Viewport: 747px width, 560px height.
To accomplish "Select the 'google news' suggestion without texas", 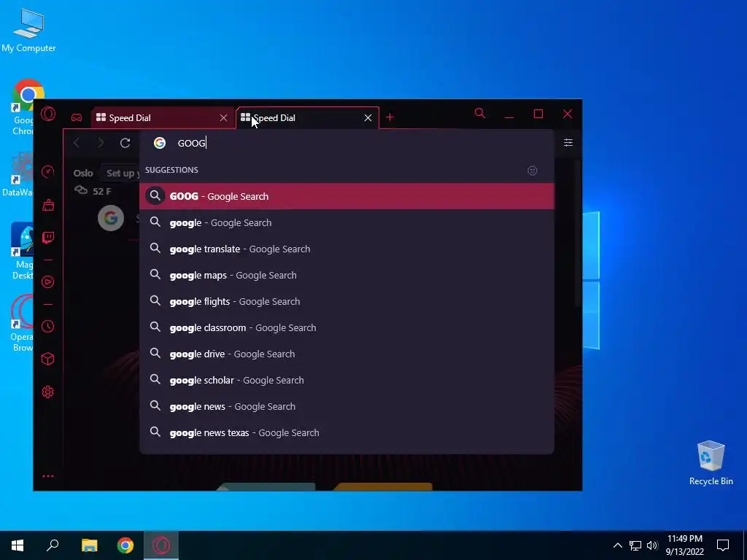I will (x=347, y=406).
